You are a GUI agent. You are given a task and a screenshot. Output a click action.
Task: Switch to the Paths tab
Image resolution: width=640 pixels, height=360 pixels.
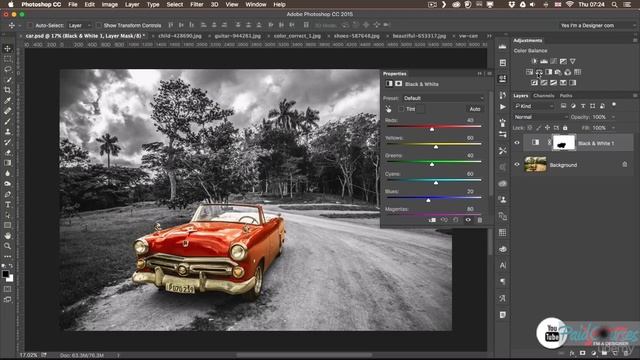coord(566,96)
